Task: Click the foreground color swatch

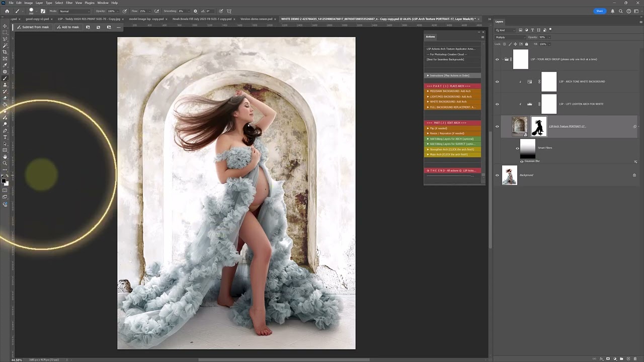Action: (4, 180)
